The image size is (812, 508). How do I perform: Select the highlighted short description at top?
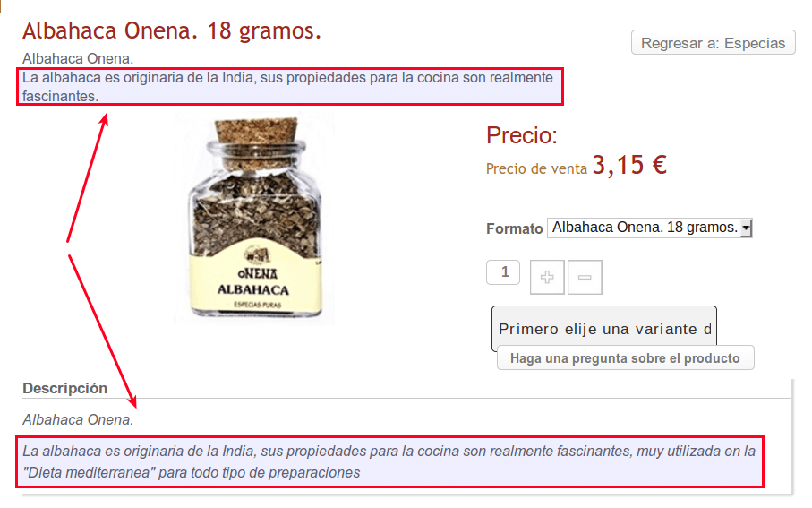tap(289, 87)
